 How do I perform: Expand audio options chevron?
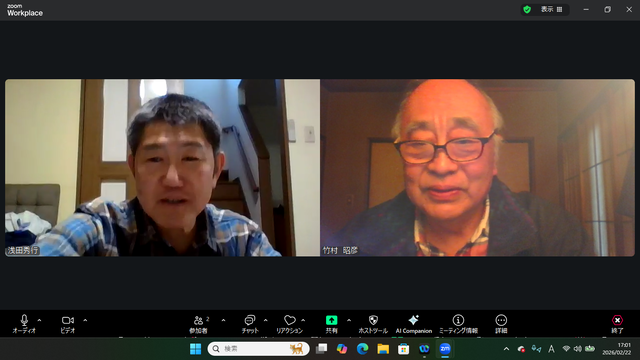pyautogui.click(x=40, y=320)
